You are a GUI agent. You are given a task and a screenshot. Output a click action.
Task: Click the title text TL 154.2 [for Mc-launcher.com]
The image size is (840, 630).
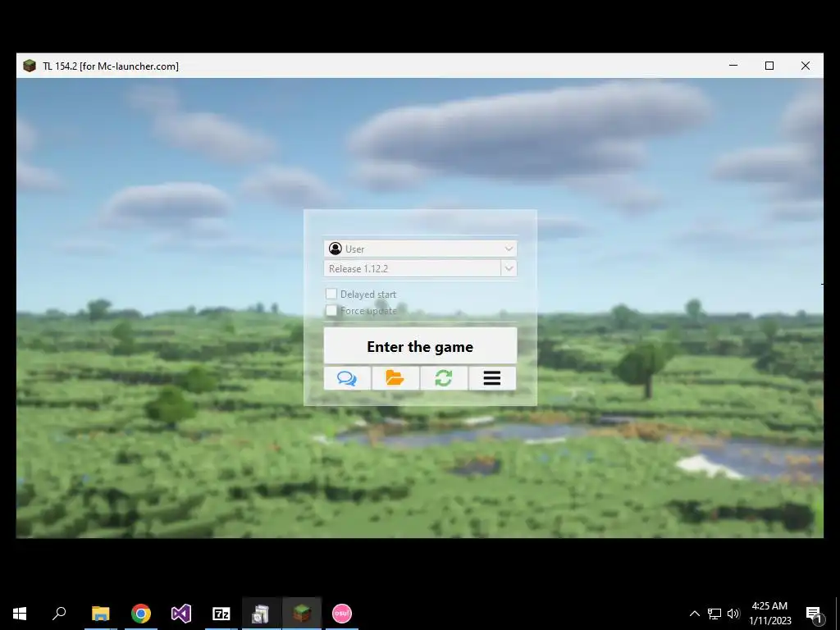(111, 66)
